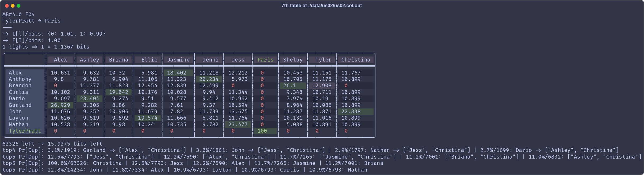Click the cell '10.631' in Alex's row

60,73
